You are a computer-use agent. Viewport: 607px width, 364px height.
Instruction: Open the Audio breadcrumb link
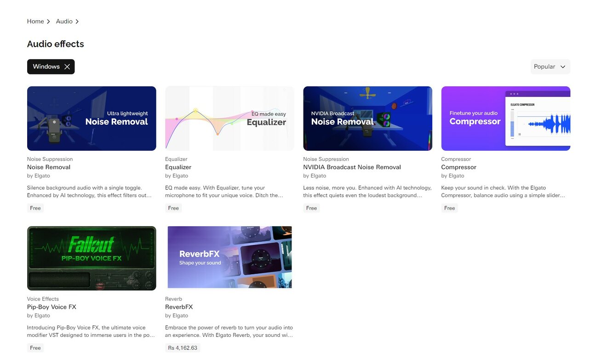pos(64,22)
